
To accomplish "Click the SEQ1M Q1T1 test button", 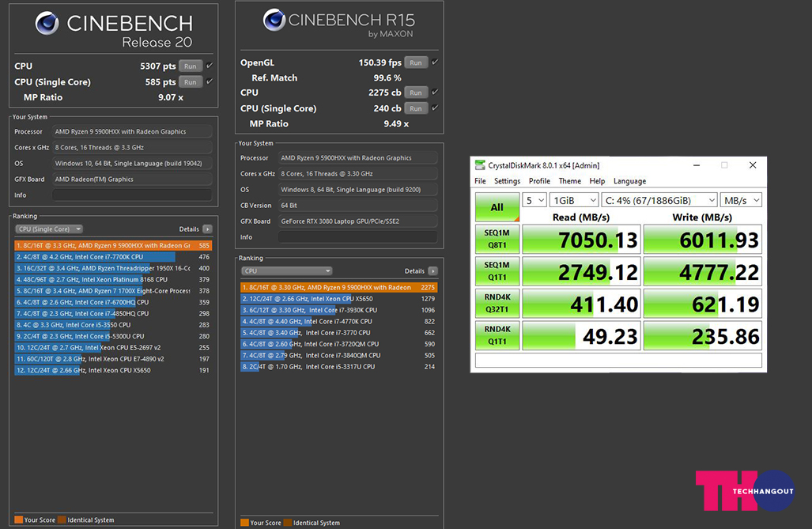I will pos(497,271).
